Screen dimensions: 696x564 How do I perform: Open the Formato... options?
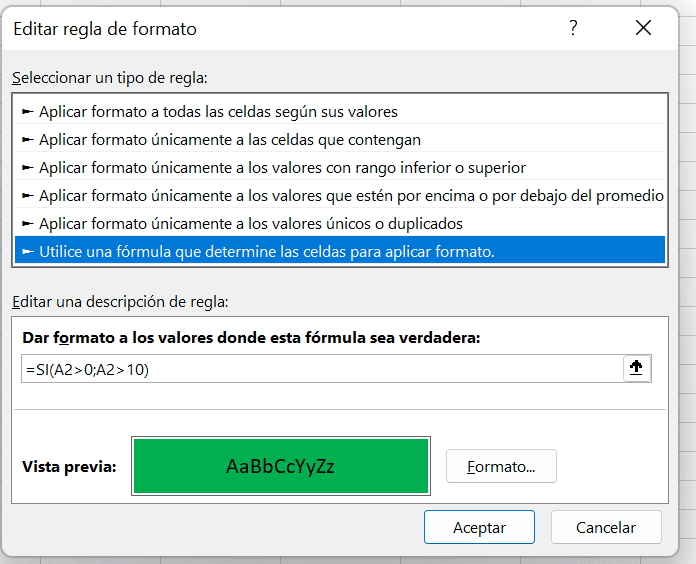[501, 466]
